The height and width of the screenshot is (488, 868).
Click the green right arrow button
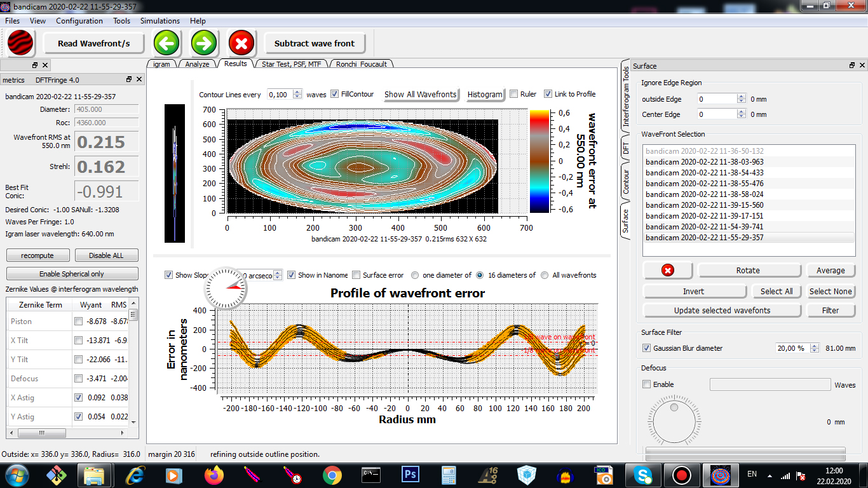(205, 43)
